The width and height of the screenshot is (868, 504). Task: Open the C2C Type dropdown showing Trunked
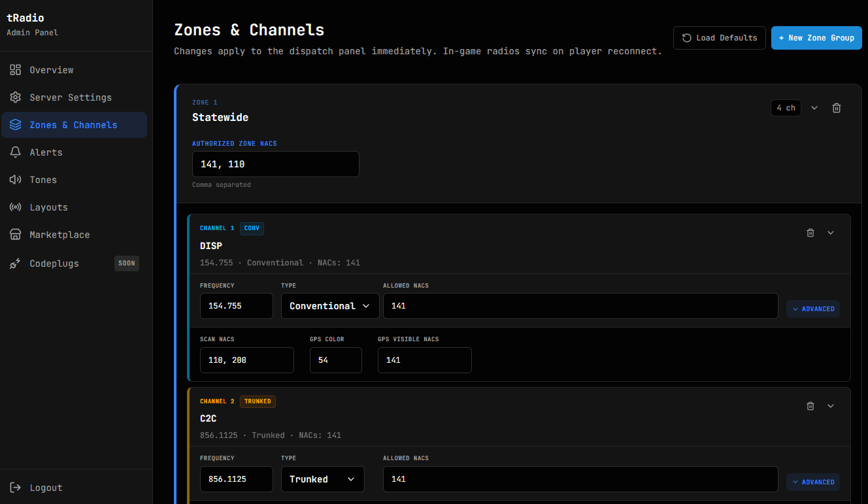coord(322,479)
